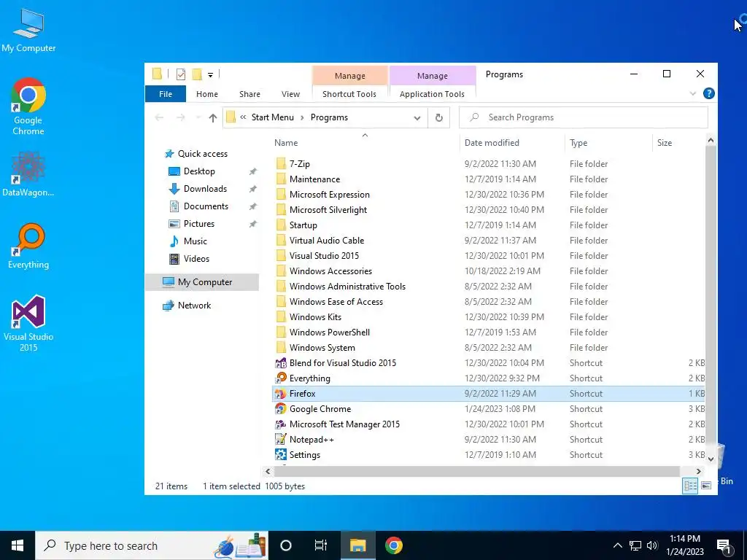Open the network tray icon
The image size is (747, 560).
635,545
